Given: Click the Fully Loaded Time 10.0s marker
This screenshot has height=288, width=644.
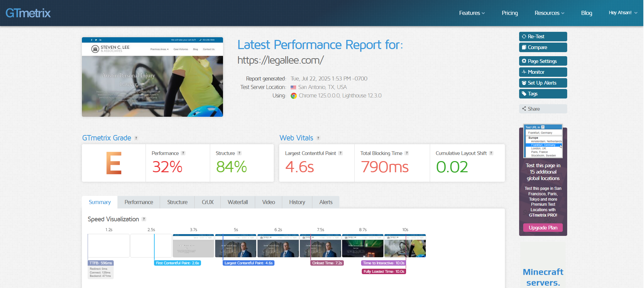Looking at the screenshot, I should [x=384, y=271].
